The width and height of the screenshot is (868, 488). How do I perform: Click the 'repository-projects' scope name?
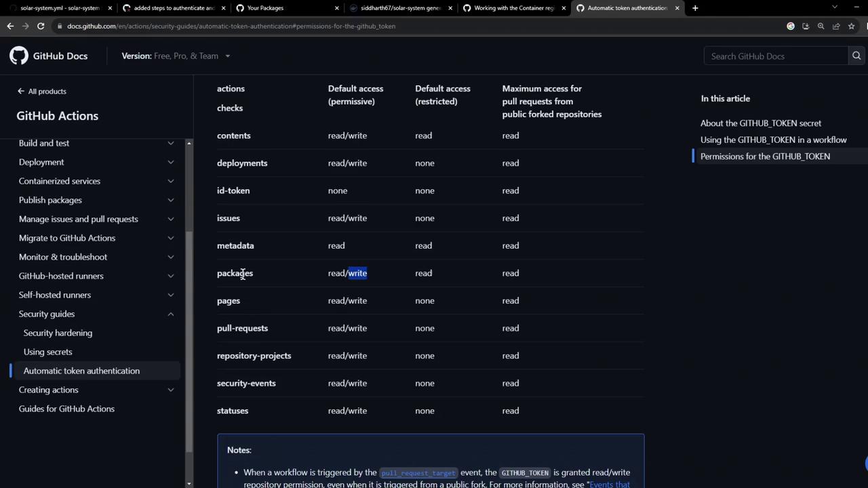pos(254,356)
